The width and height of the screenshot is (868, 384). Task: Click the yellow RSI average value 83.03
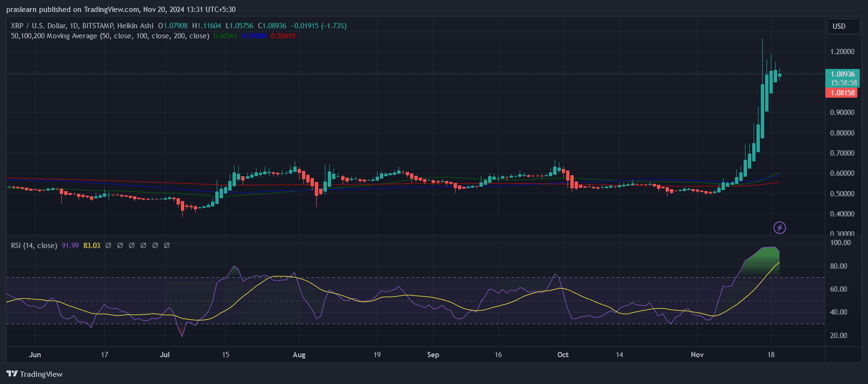pyautogui.click(x=91, y=246)
